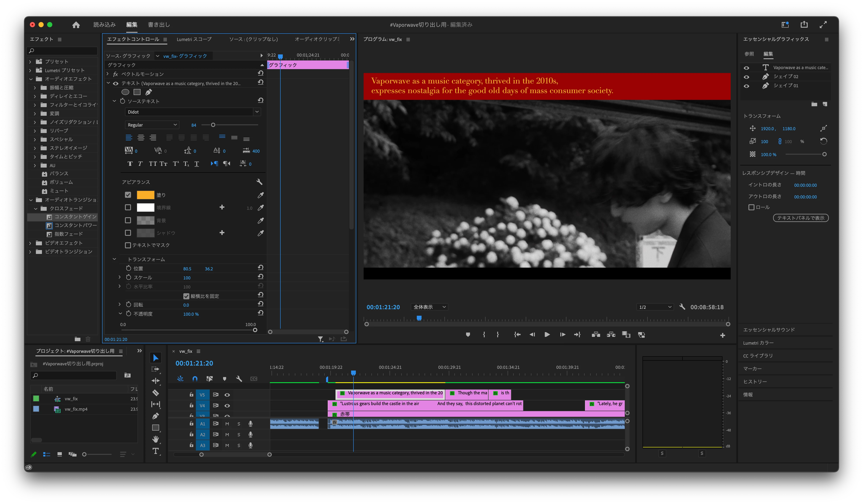Select the Razor tool in the timeline toolbox
The image size is (863, 504).
(x=155, y=392)
